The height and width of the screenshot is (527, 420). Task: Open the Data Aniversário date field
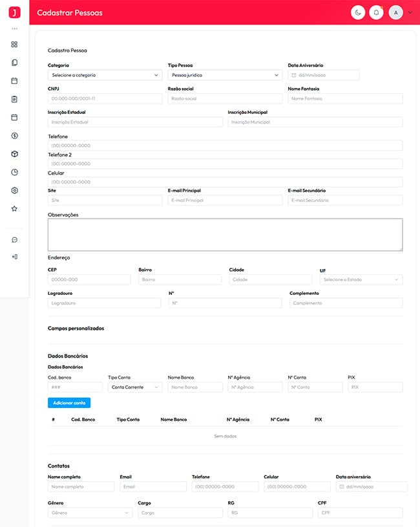coord(324,75)
